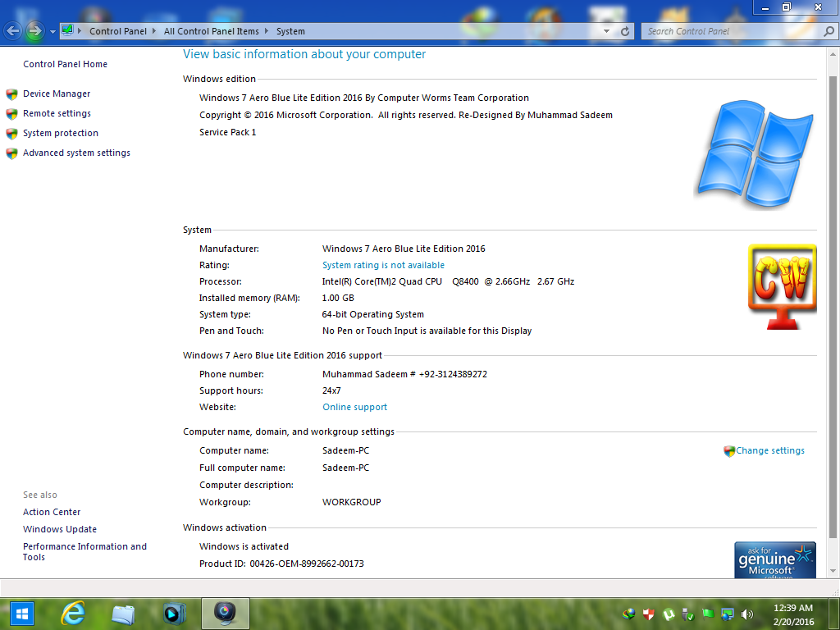Click the Back navigation arrow
Screen dimensions: 840x630
[x=13, y=31]
